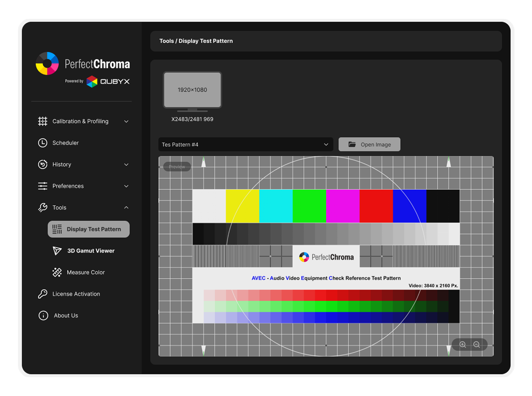The image size is (532, 396).
Task: Click the zoom-out magnifier on the preview
Action: (x=476, y=345)
